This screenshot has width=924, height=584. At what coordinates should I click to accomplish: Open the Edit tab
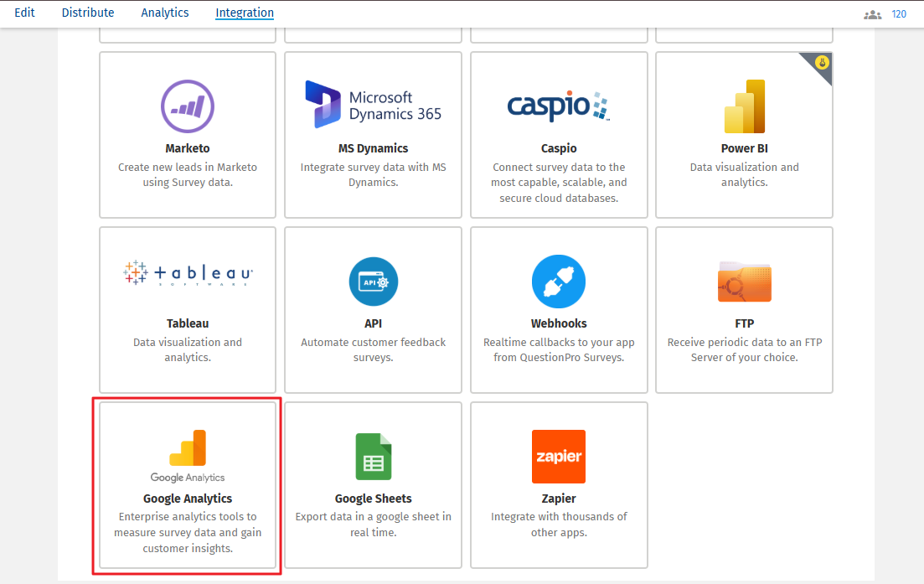pyautogui.click(x=24, y=13)
